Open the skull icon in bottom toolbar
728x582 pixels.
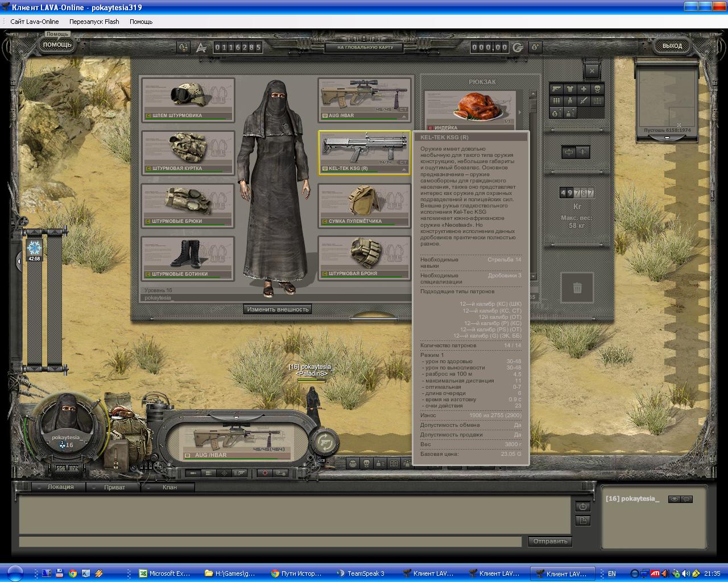pyautogui.click(x=367, y=463)
